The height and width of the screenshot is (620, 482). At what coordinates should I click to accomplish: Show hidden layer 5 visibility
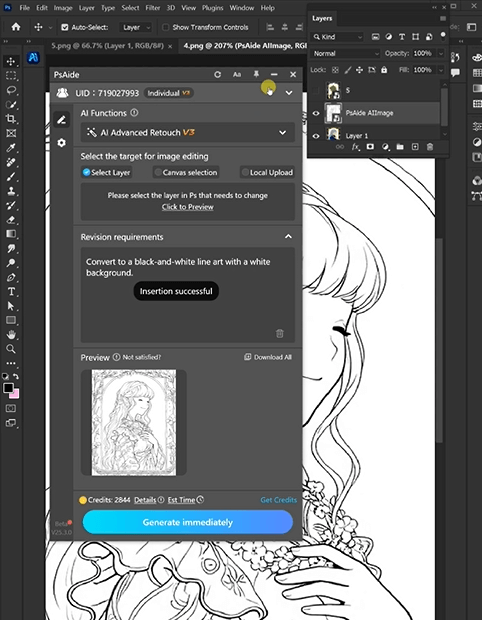point(316,91)
